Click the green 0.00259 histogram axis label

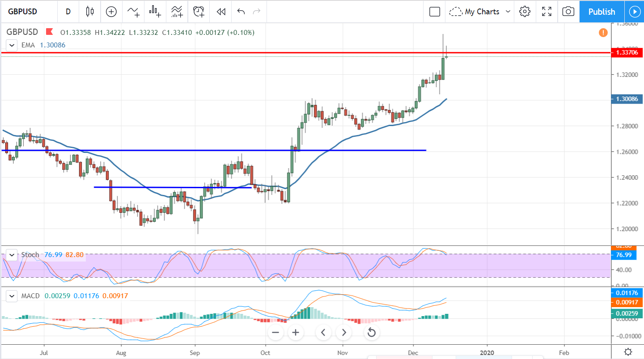coord(627,313)
